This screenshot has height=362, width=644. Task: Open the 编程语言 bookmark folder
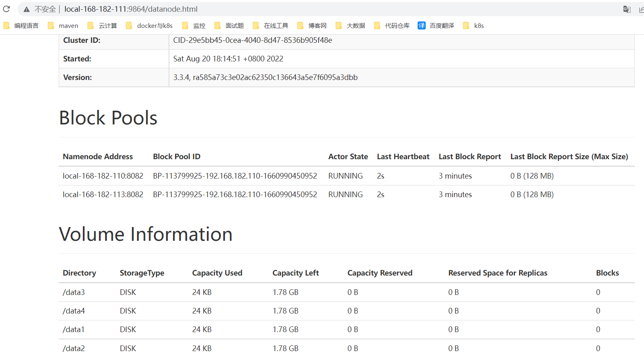(x=21, y=25)
